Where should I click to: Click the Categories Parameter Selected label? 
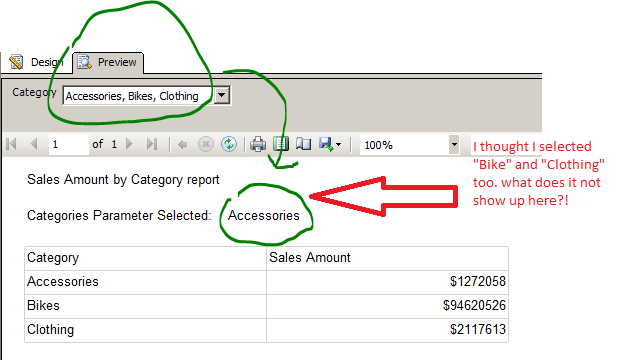click(119, 216)
